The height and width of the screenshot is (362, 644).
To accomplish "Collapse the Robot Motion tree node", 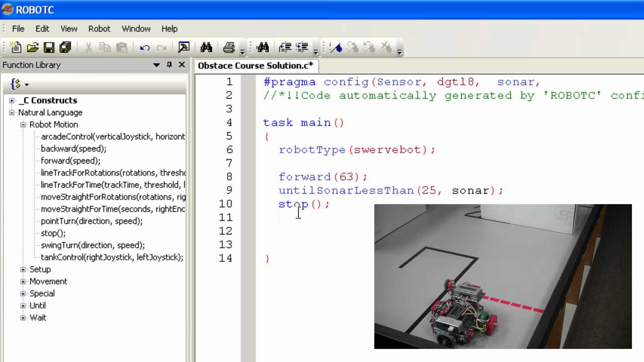I will tap(23, 125).
